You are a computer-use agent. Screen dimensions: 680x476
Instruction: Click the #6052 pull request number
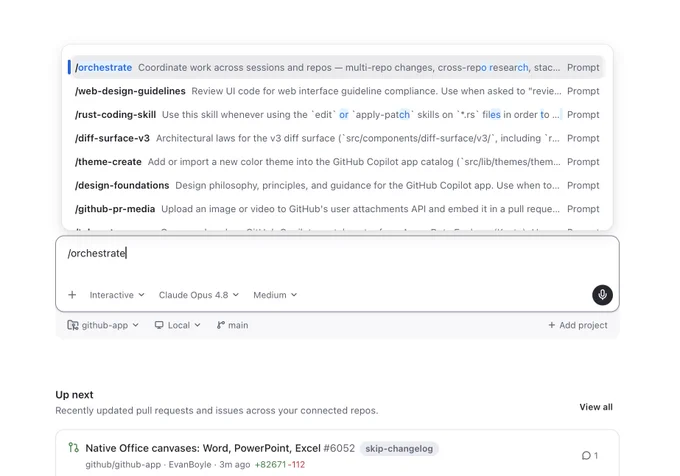click(x=339, y=448)
